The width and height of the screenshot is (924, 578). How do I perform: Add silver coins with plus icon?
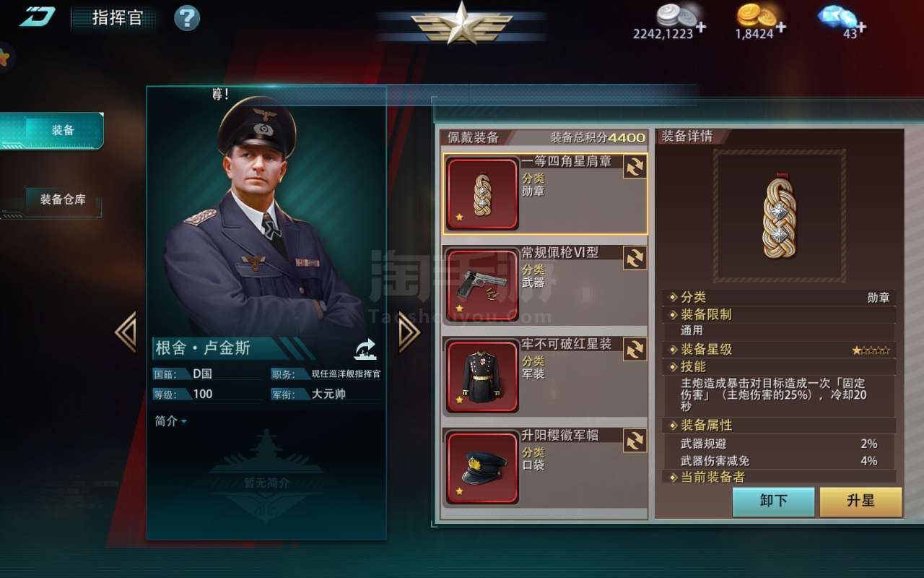tap(701, 29)
